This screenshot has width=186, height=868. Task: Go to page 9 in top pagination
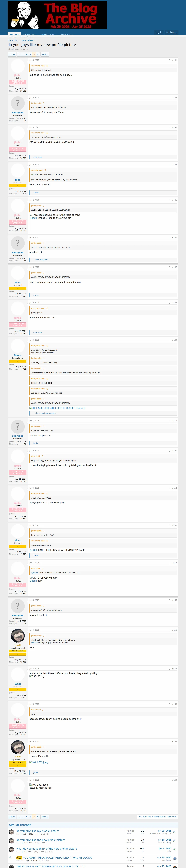click(38, 54)
